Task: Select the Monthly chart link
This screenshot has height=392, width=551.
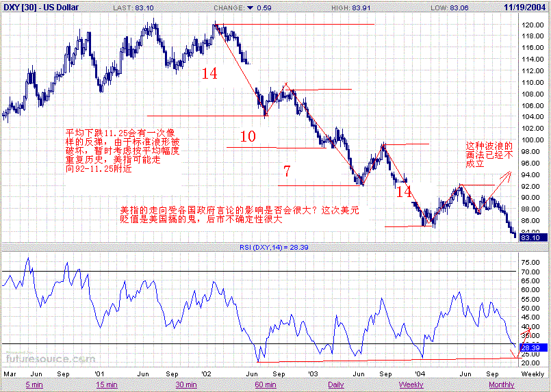Action: [502, 384]
